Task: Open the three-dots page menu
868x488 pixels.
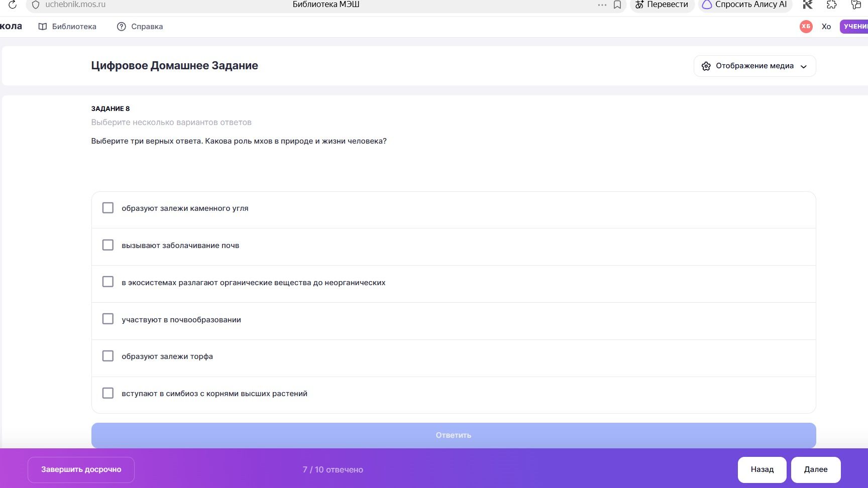Action: click(x=602, y=5)
